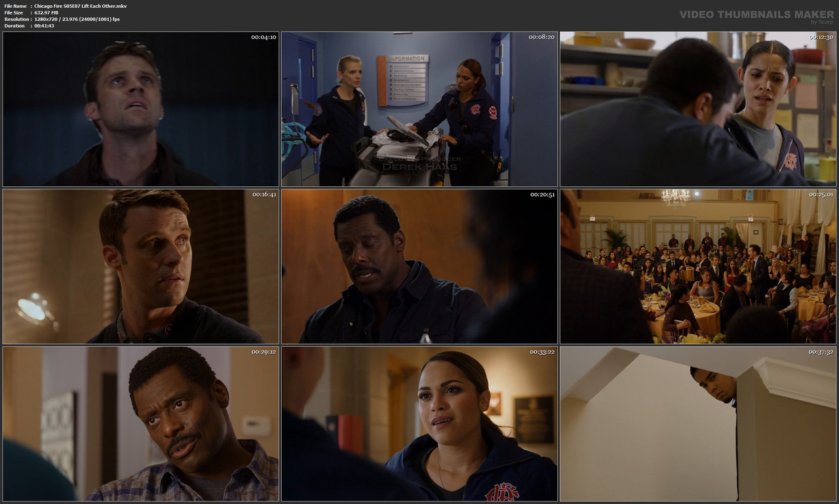Click the 'File Name' label
The width and height of the screenshot is (839, 504).
[x=15, y=6]
